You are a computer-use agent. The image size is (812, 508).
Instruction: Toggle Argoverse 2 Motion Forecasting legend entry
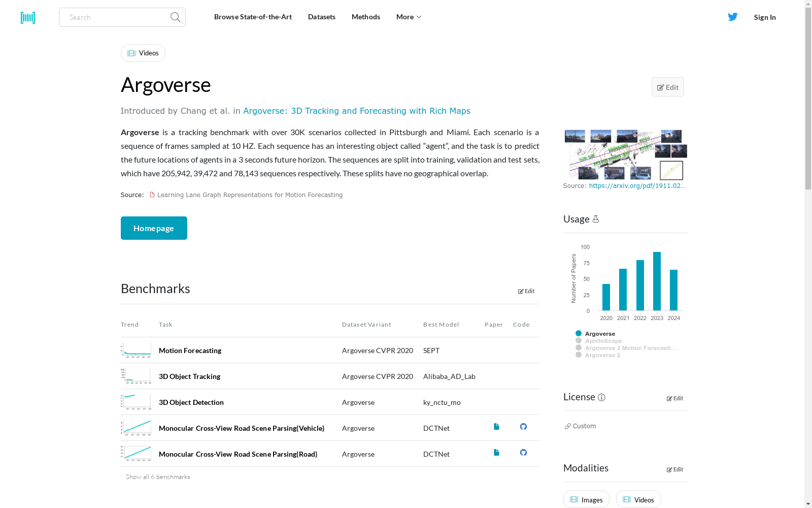click(626, 348)
